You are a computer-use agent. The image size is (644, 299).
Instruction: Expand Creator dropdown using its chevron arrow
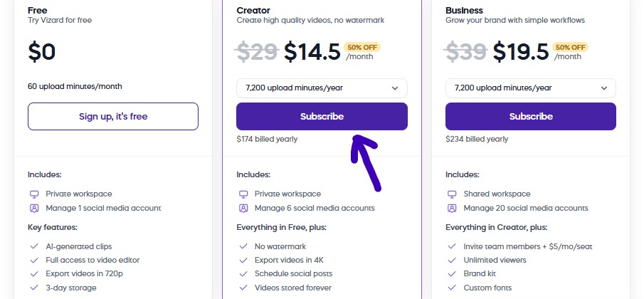tap(396, 88)
